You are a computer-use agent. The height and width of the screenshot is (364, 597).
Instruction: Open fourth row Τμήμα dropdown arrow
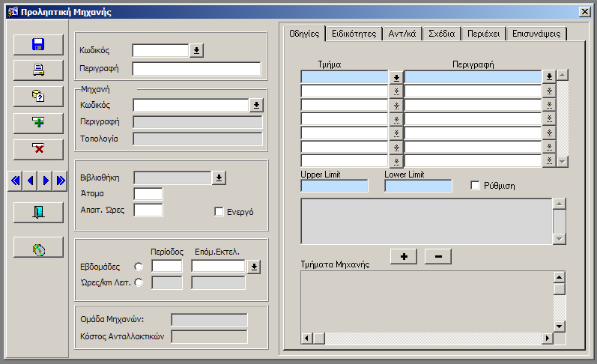pos(396,120)
